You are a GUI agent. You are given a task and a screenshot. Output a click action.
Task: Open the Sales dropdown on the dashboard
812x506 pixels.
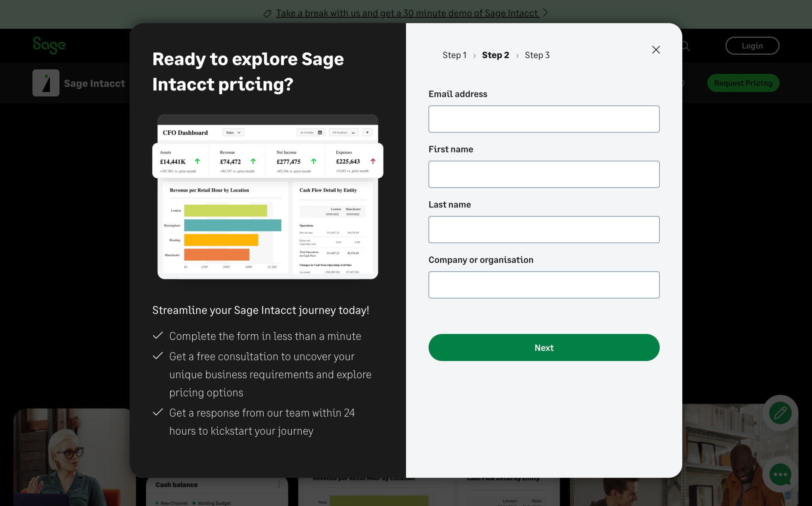[x=233, y=132]
